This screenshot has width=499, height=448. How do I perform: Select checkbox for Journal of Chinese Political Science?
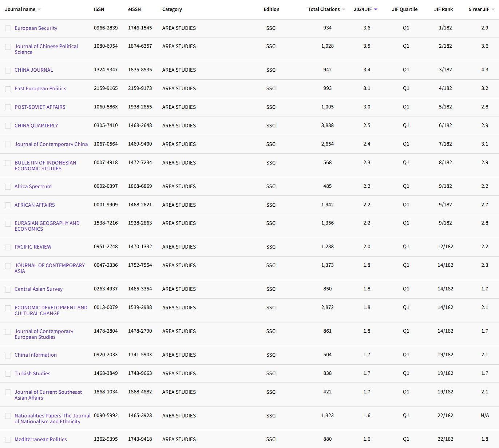[8, 47]
